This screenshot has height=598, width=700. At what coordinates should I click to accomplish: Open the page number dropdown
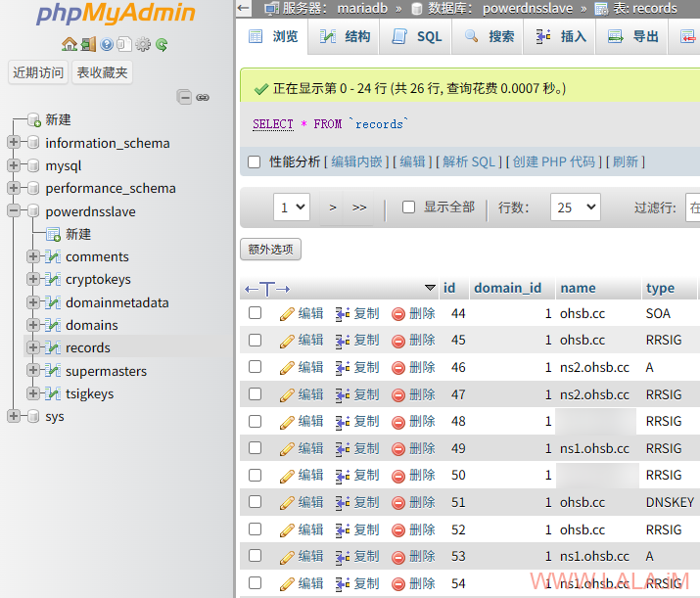tap(291, 207)
